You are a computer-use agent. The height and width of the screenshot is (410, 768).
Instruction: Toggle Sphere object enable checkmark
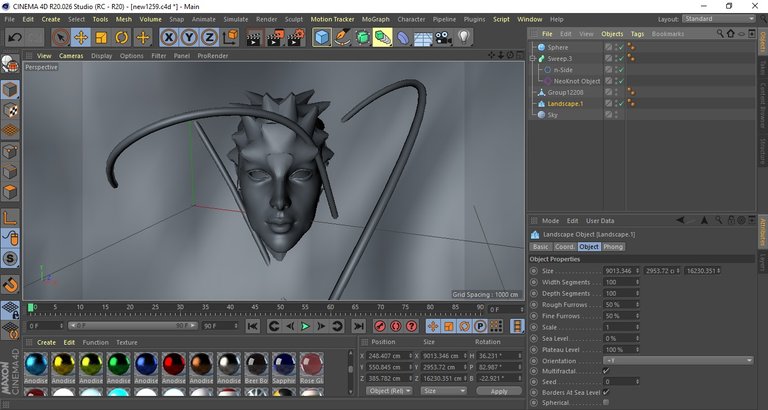click(x=621, y=47)
